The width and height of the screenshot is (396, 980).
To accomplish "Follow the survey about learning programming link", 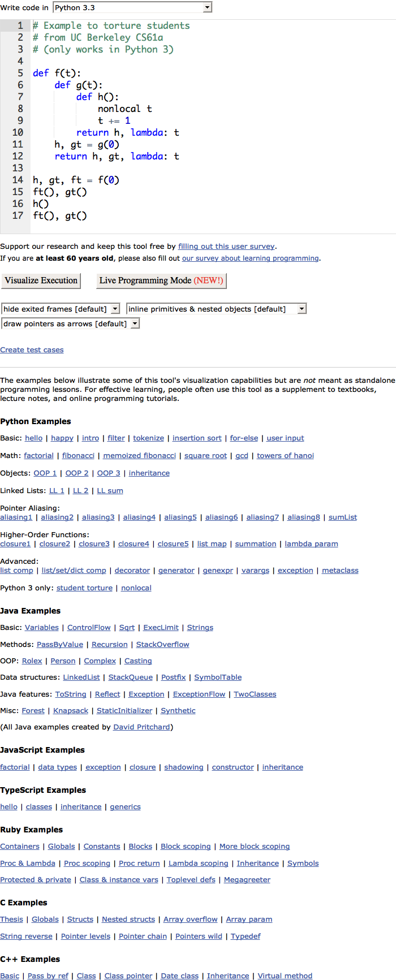I will click(x=250, y=258).
